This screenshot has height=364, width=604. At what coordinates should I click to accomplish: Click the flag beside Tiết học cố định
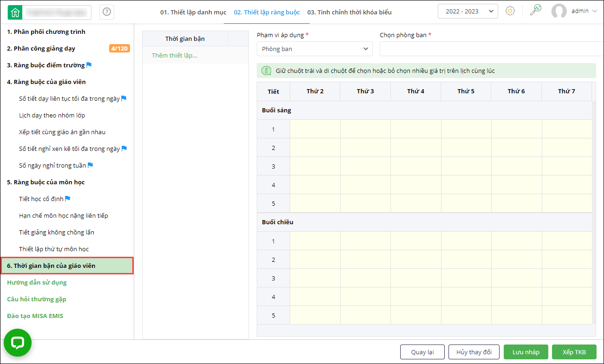coord(68,199)
